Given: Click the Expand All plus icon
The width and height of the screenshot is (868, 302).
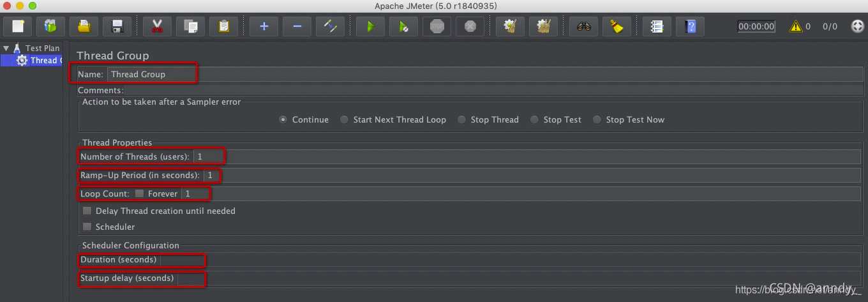Looking at the screenshot, I should [264, 27].
